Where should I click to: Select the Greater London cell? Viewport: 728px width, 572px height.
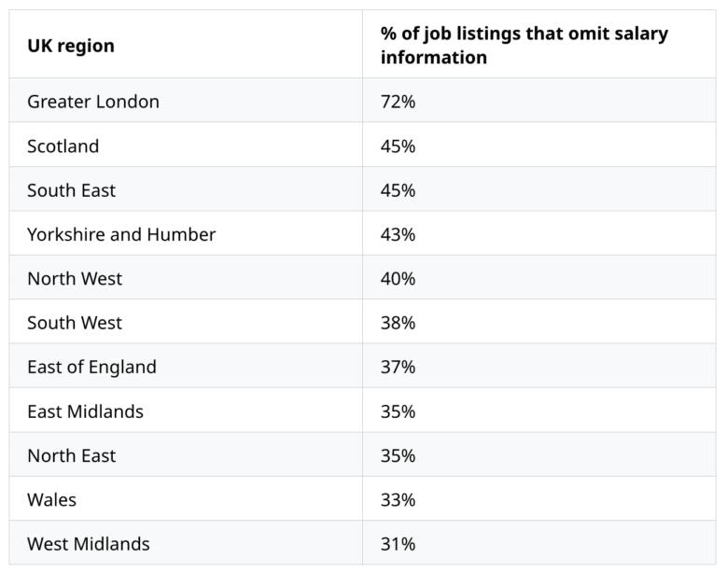[x=93, y=102]
